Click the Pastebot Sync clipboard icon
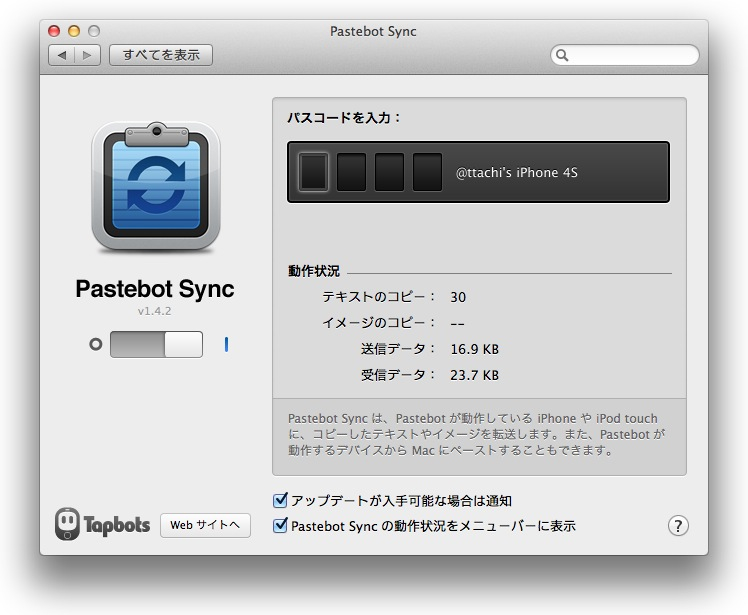This screenshot has height=615, width=748. click(156, 187)
